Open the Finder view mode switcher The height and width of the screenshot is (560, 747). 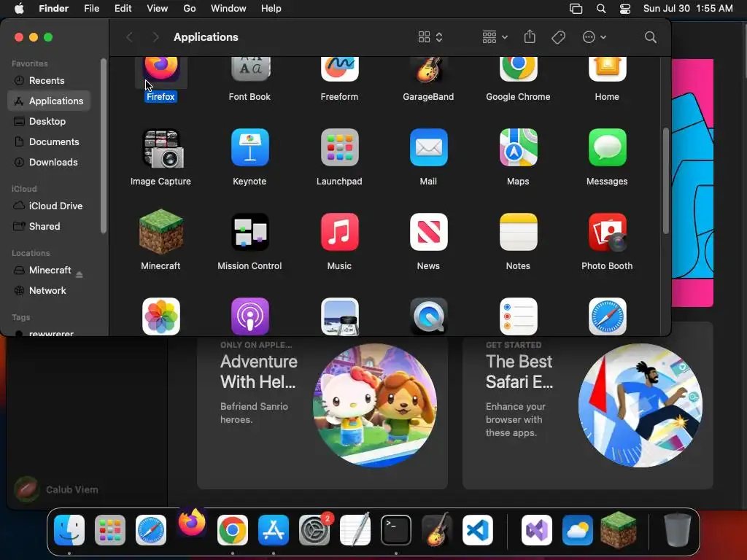[x=430, y=37]
